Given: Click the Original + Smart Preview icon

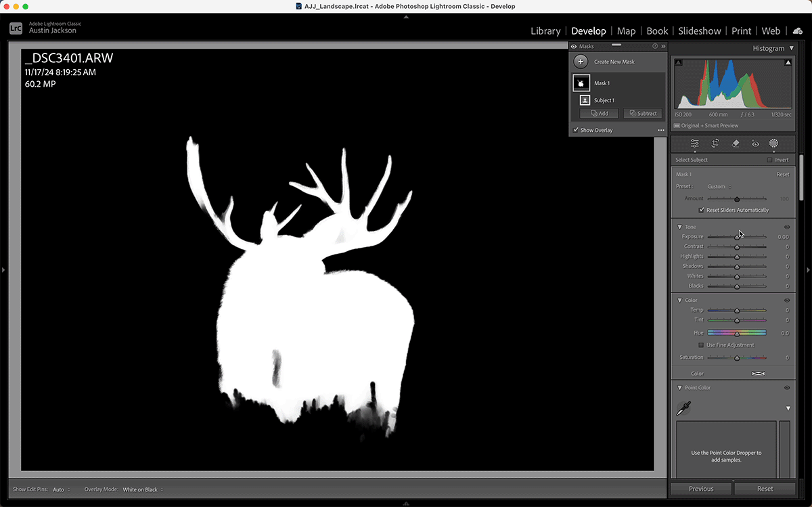Looking at the screenshot, I should 677,126.
